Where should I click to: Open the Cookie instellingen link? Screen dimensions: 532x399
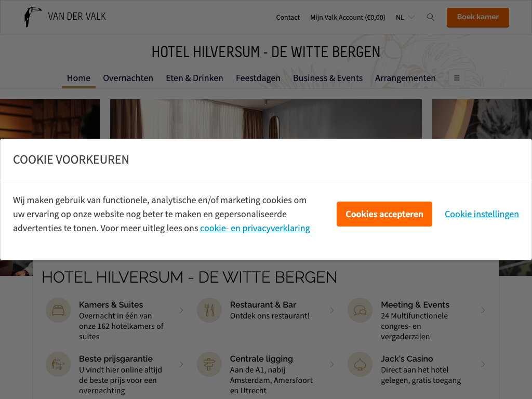482,214
